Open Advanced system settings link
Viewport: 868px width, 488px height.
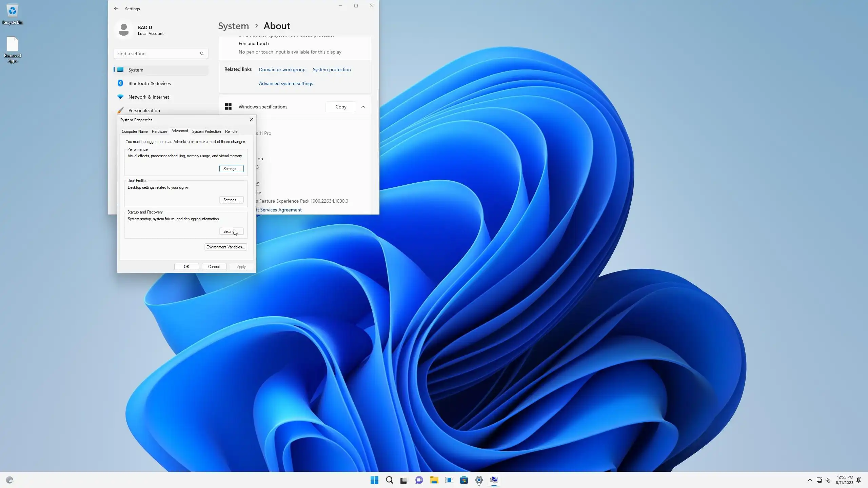pos(286,83)
